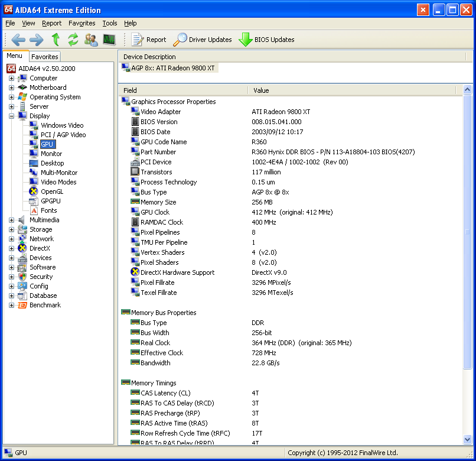Open Driver Updates from the toolbar
This screenshot has height=461, width=476.
(203, 40)
